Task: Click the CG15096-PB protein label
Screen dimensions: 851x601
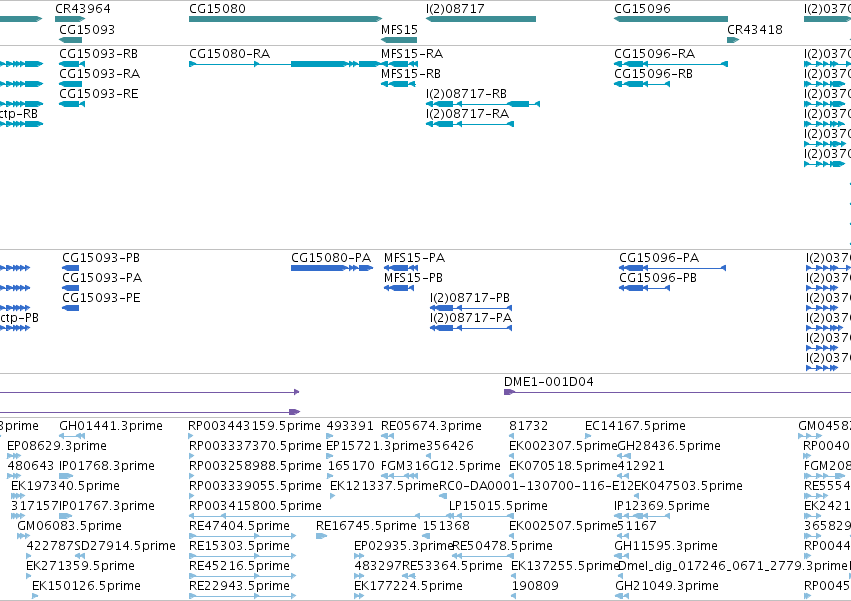Action: click(x=658, y=278)
